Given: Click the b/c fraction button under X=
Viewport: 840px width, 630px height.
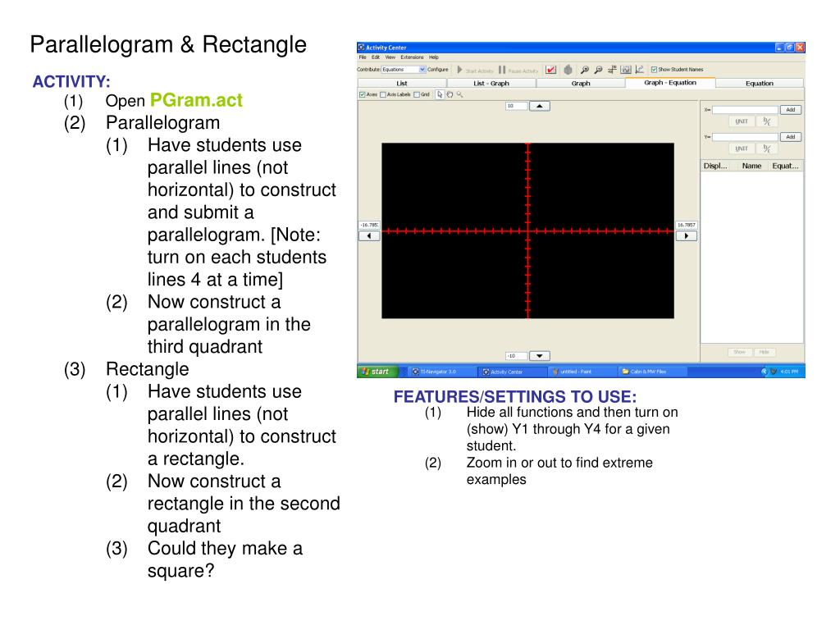Looking at the screenshot, I should 767,121.
